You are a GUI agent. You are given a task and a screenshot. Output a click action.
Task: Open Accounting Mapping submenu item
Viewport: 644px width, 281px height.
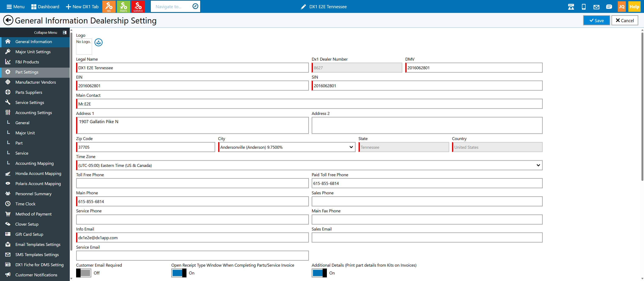tap(35, 163)
